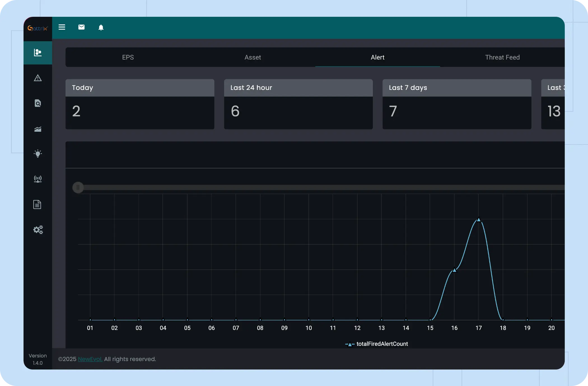The width and height of the screenshot is (588, 386).
Task: Click the chart peak marker at 17
Action: pyautogui.click(x=479, y=220)
